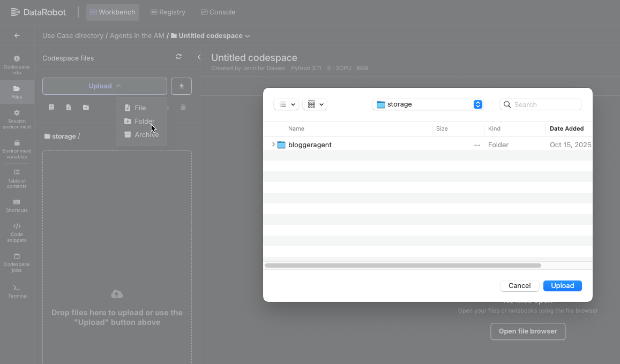Open the Environment variables lock icon
The height and width of the screenshot is (364, 620).
click(17, 143)
